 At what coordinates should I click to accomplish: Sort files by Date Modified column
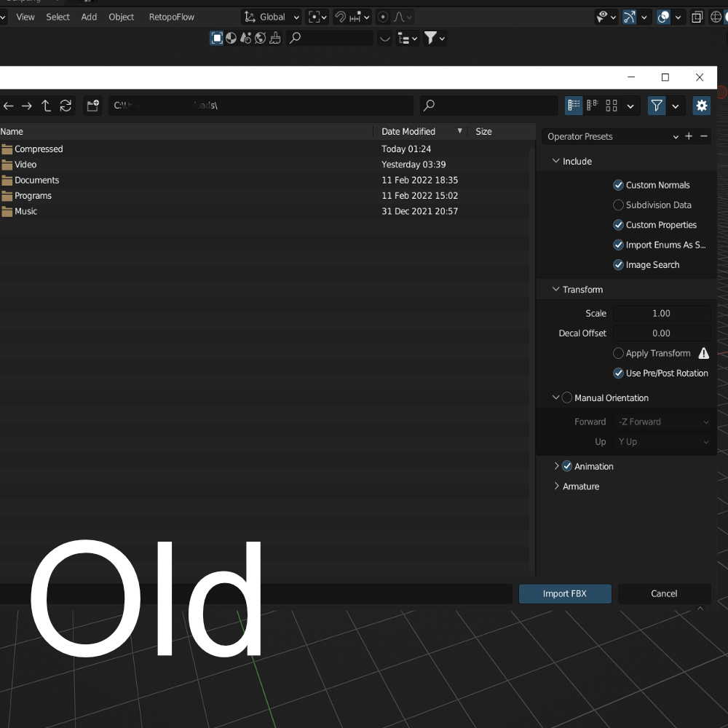coord(420,131)
